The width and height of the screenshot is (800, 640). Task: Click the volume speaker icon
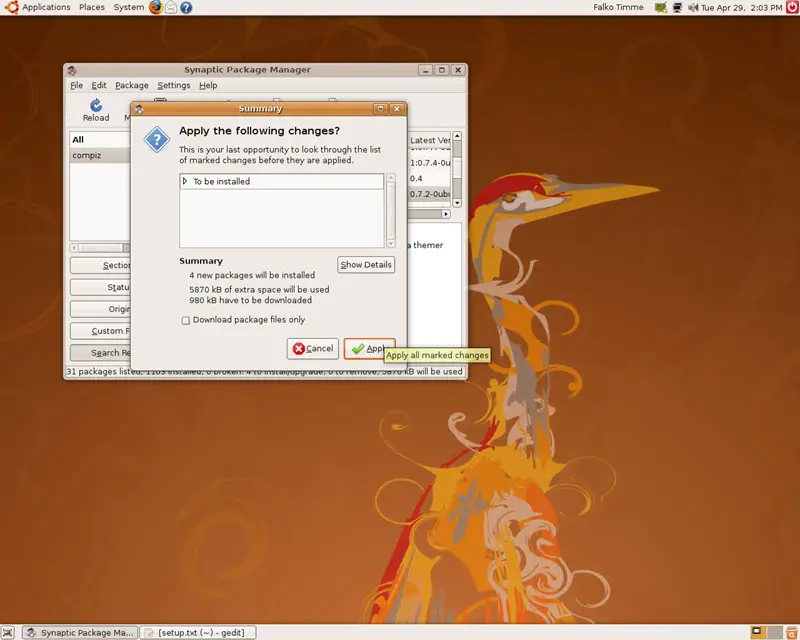[692, 8]
